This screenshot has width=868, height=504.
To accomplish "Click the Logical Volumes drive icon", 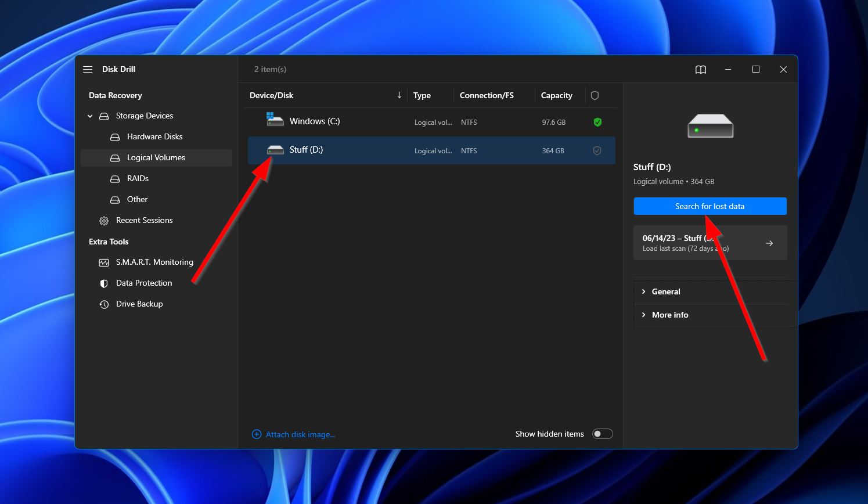I will click(x=115, y=158).
